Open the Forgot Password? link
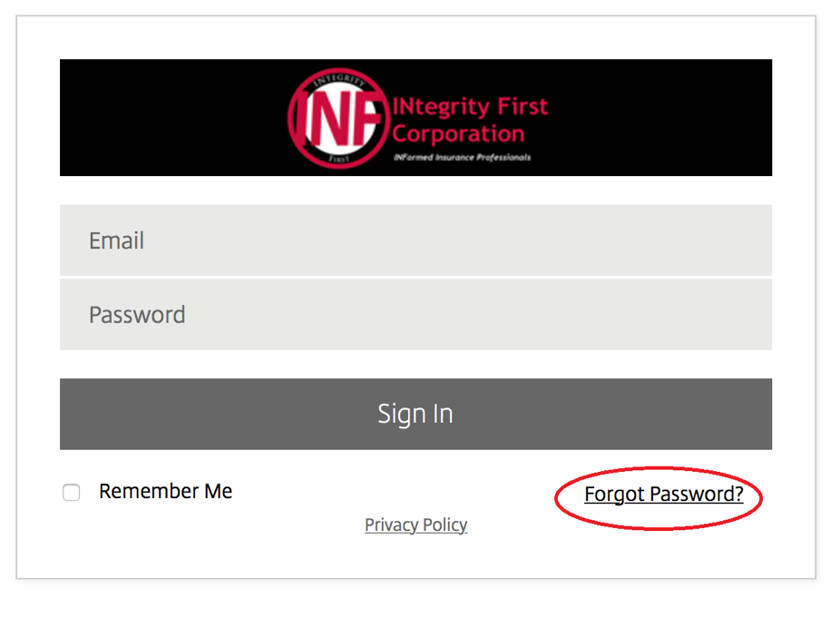The image size is (840, 618). point(664,495)
